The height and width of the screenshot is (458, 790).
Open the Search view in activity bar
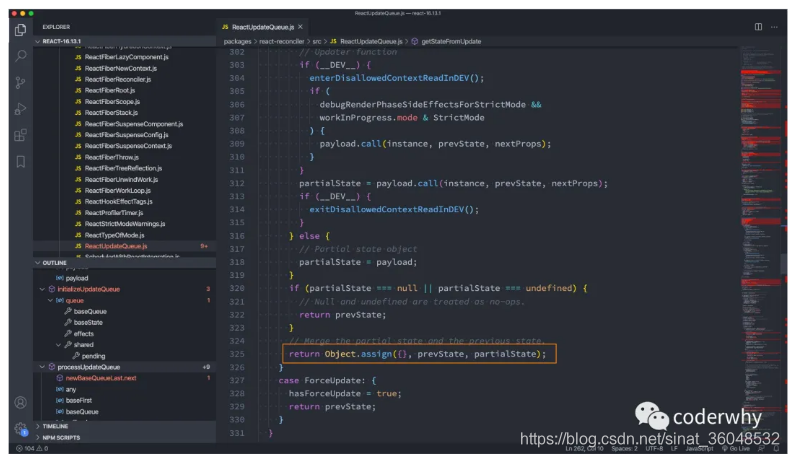tap(21, 56)
